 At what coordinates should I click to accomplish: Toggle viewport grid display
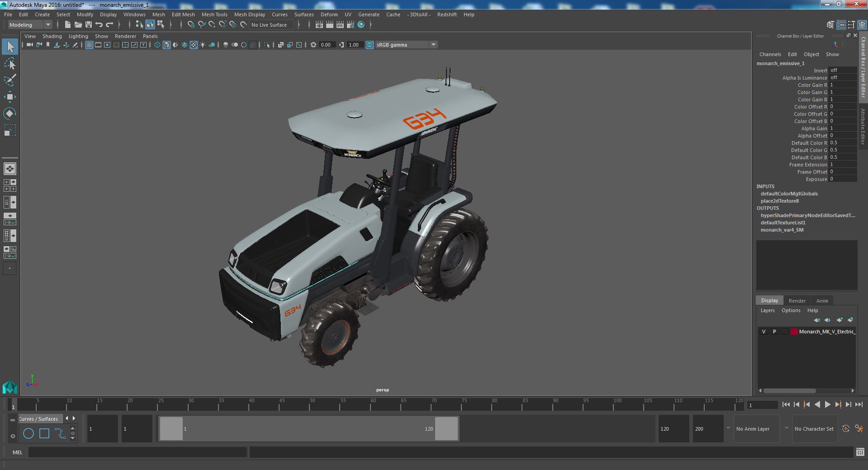89,45
